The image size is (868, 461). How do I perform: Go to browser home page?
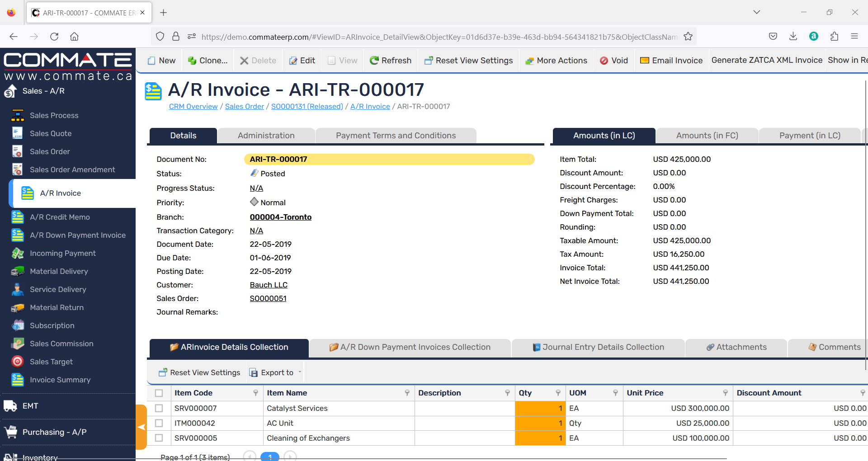pos(75,37)
